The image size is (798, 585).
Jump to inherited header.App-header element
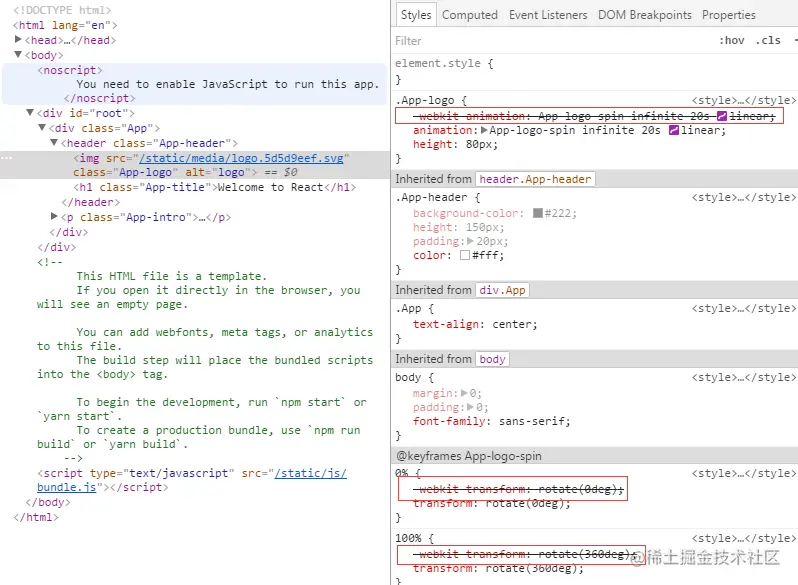coord(535,179)
